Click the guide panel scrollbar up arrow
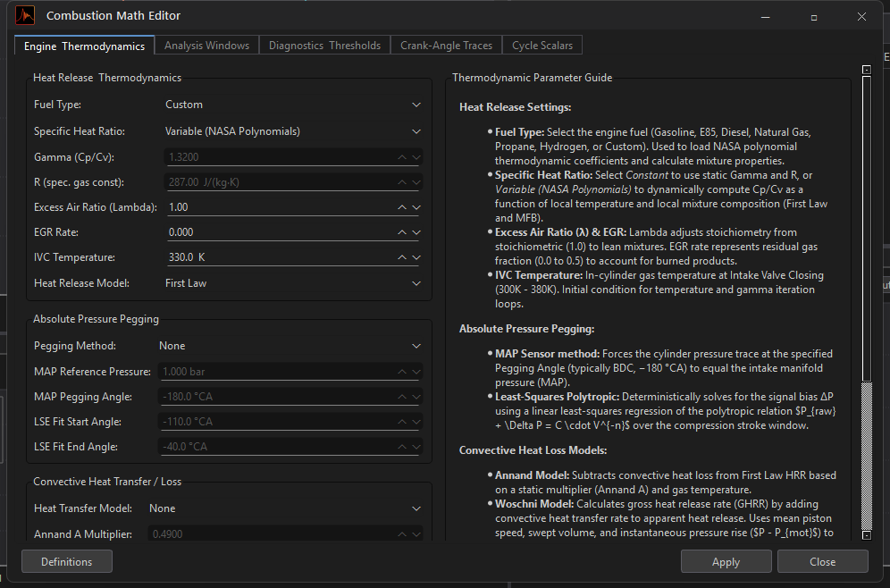The height and width of the screenshot is (588, 890). tap(867, 69)
